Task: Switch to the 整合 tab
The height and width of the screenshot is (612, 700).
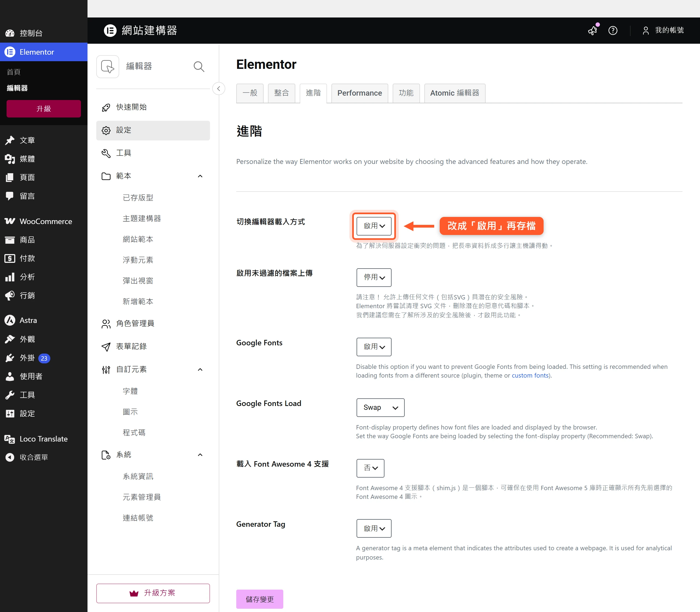Action: (x=281, y=93)
